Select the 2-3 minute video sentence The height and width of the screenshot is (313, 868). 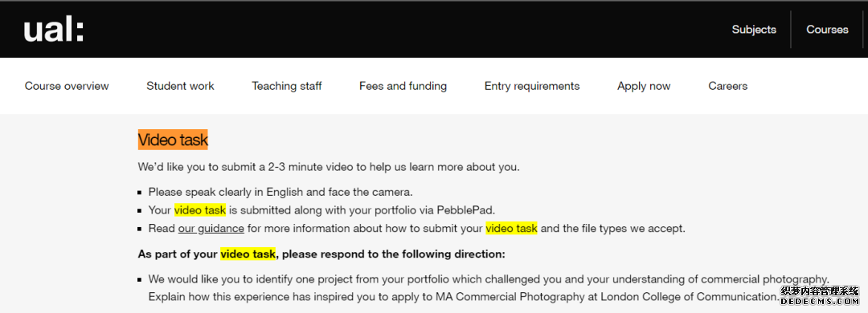click(x=329, y=167)
